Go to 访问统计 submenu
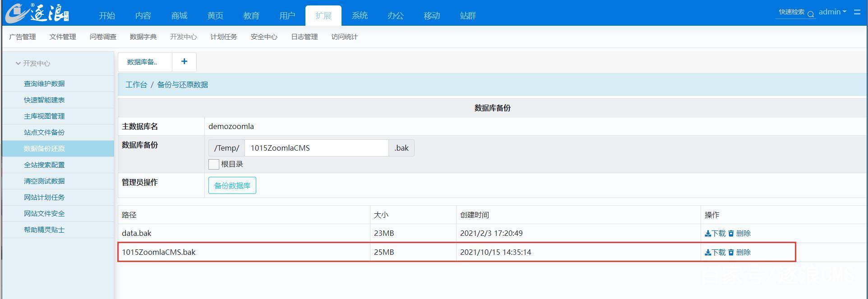 345,37
